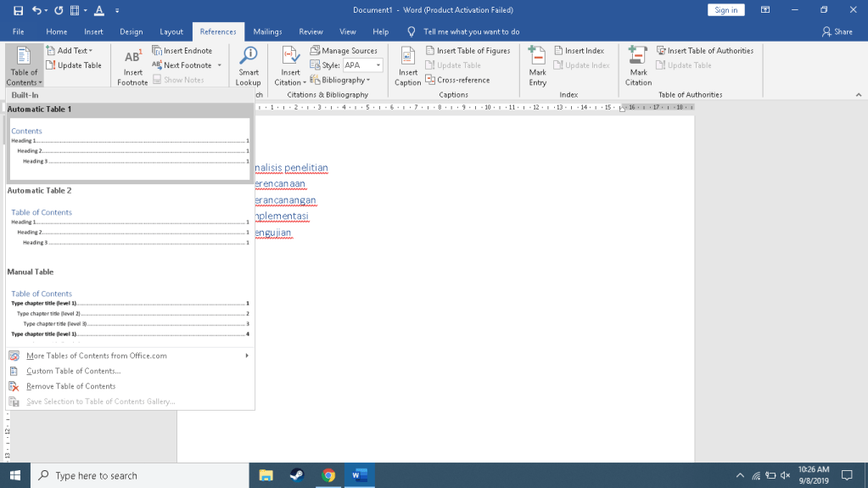Click the Mark Entry icon
The image size is (868, 488).
pyautogui.click(x=537, y=58)
